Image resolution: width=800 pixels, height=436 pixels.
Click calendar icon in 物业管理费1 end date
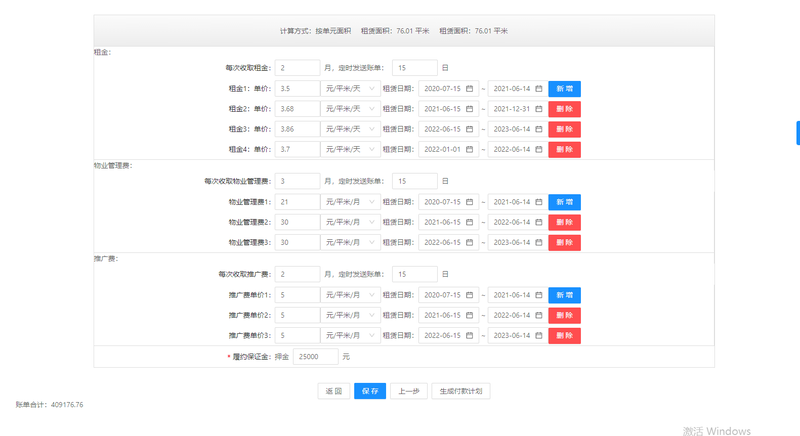click(538, 202)
